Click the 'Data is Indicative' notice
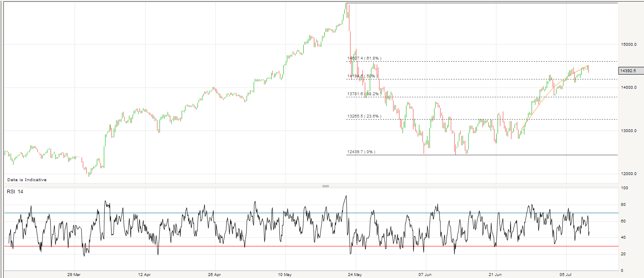Screen dimensions: 644x278 [x=27, y=180]
